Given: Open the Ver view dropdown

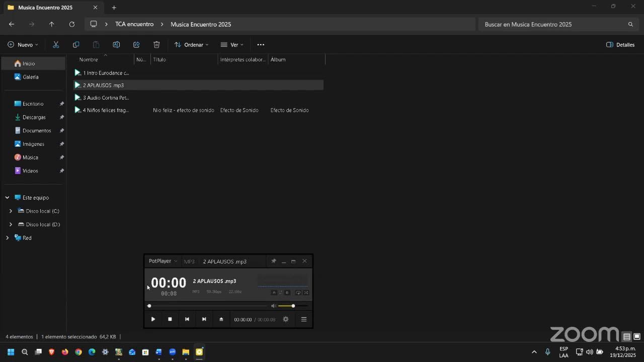Looking at the screenshot, I should click(x=232, y=45).
